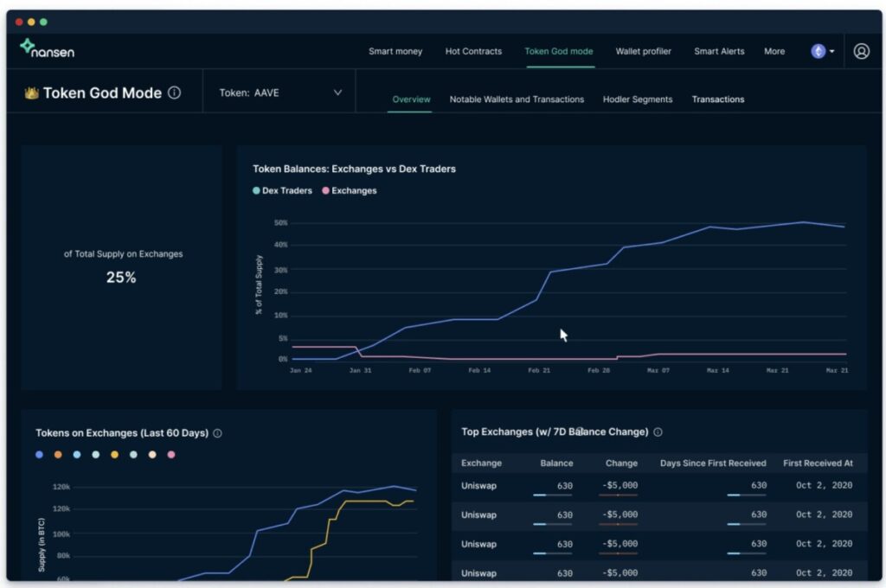Click the first blue legend color dot
This screenshot has width=886, height=588.
click(40, 455)
